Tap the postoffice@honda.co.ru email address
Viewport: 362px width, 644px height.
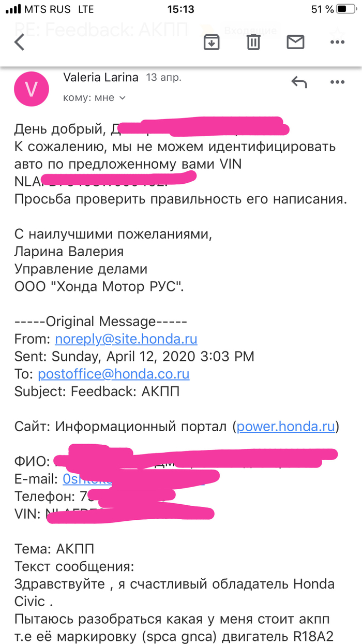[x=114, y=374]
